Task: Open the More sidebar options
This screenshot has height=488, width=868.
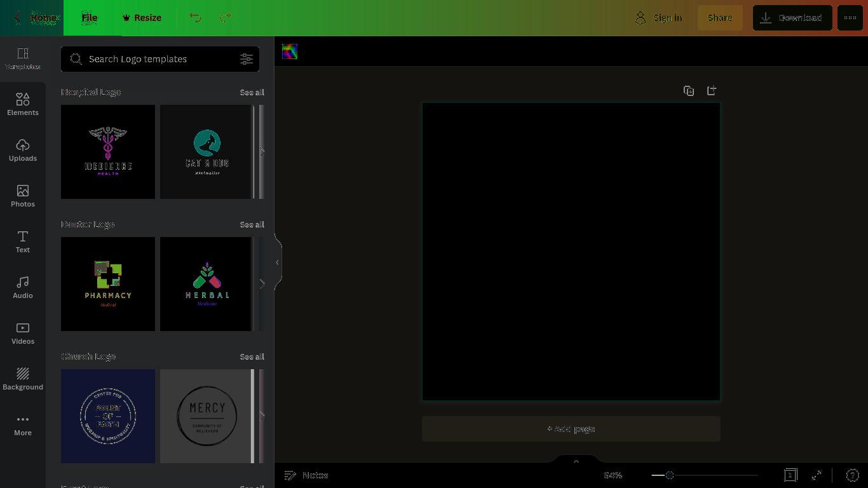Action: pyautogui.click(x=23, y=425)
